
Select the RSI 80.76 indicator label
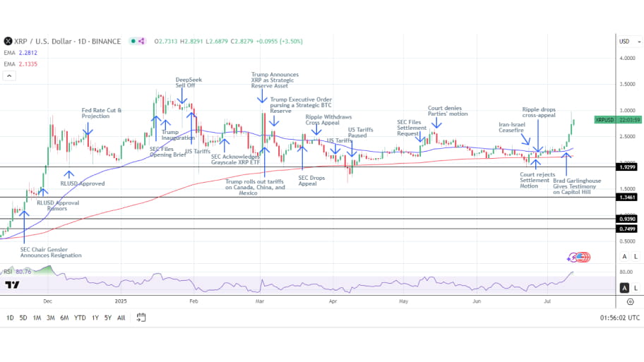pos(17,272)
